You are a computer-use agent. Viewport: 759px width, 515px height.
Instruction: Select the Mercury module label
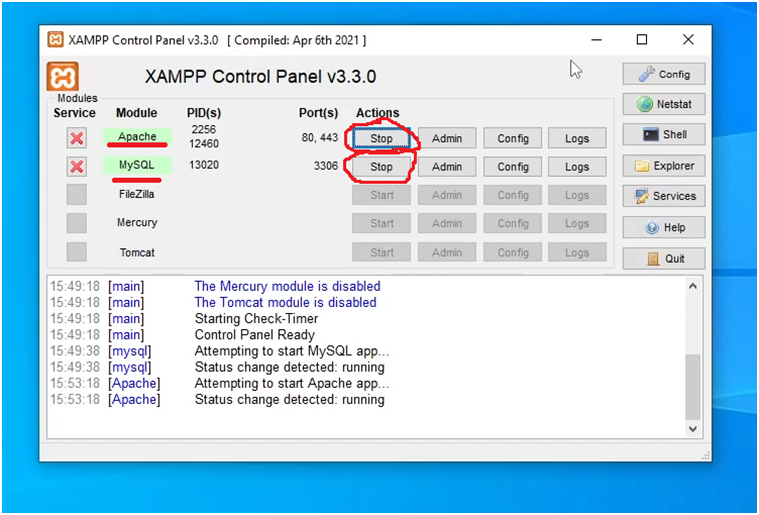click(x=137, y=223)
